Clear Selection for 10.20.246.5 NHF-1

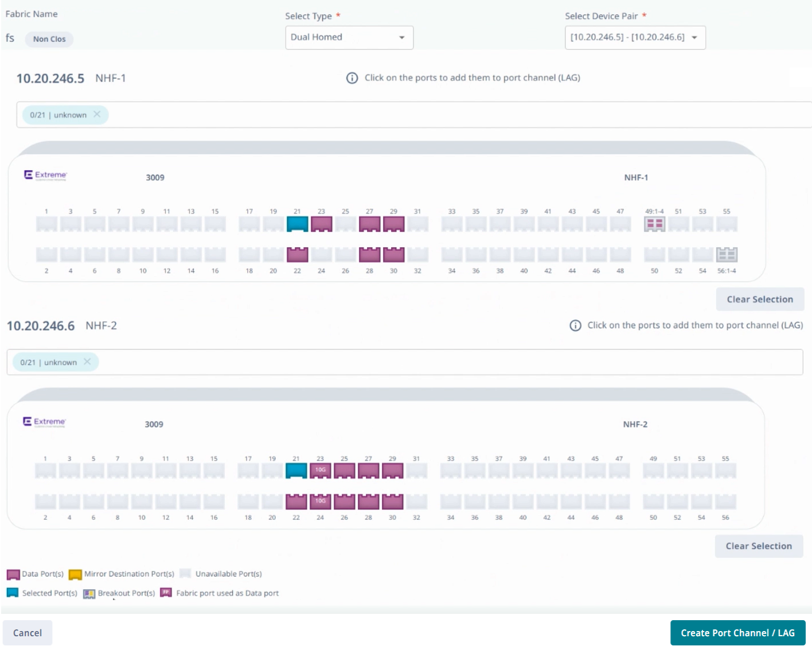(760, 299)
